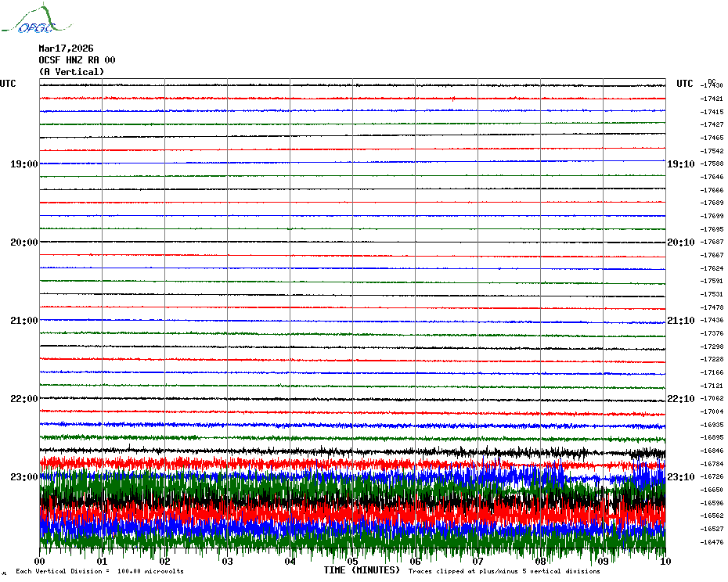
Task: Click the DC offset value -16562
Action: pos(712,516)
